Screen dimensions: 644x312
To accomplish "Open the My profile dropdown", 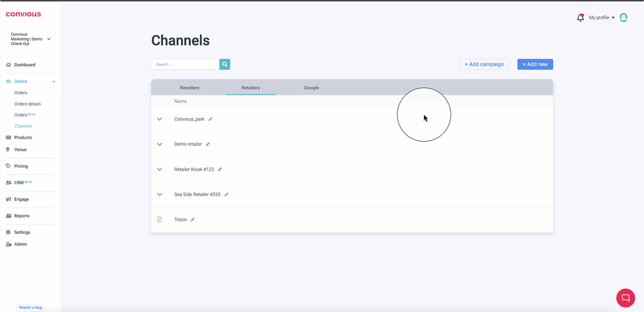I will click(602, 17).
